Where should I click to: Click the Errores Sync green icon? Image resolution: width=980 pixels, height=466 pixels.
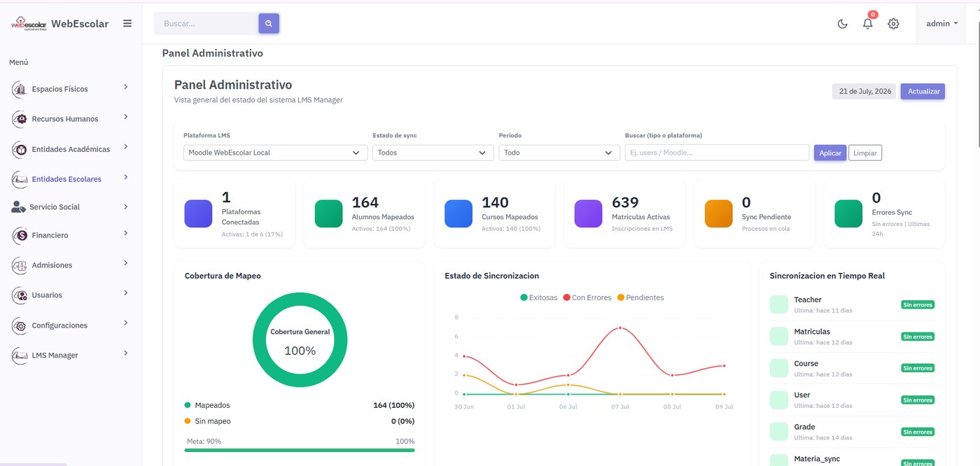848,213
